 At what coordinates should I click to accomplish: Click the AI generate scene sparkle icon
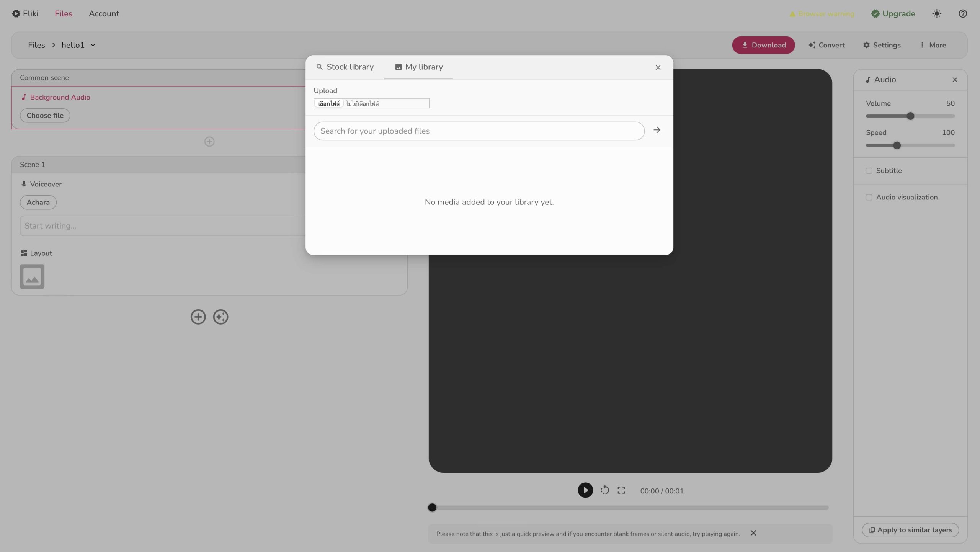(x=220, y=317)
